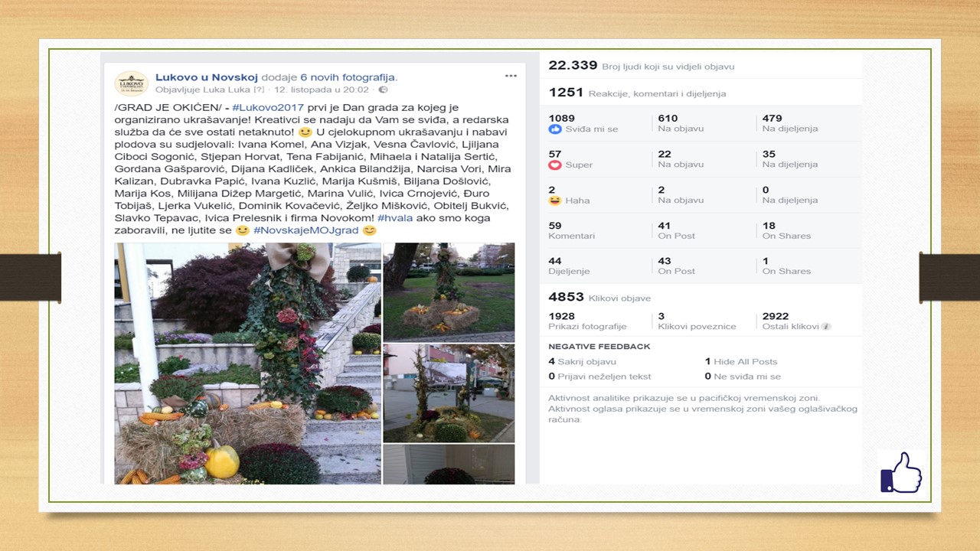This screenshot has height=551, width=980.
Task: Open the middle-right photo with the billboard
Action: (449, 393)
